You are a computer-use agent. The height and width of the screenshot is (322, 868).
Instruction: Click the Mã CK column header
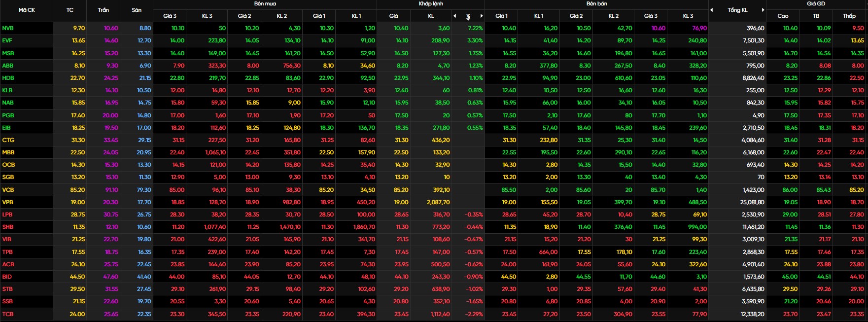(27, 10)
